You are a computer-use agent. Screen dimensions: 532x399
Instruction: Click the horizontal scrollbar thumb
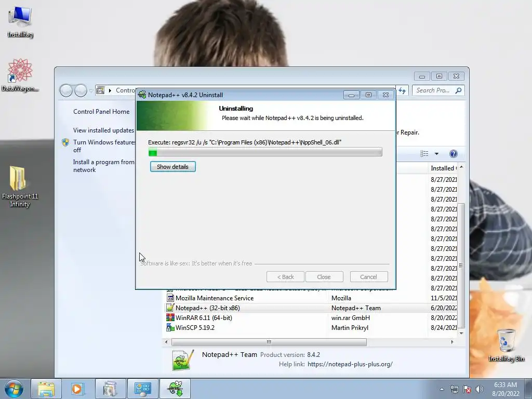(269, 342)
